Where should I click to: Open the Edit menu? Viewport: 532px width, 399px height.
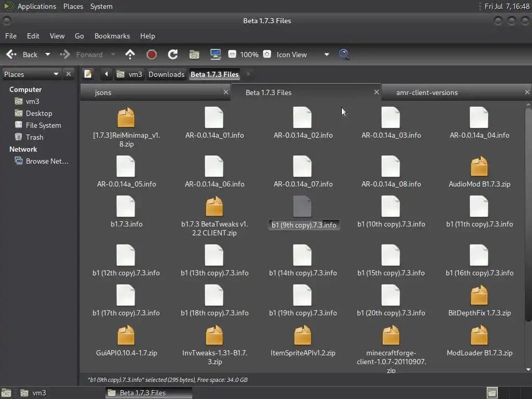[33, 36]
